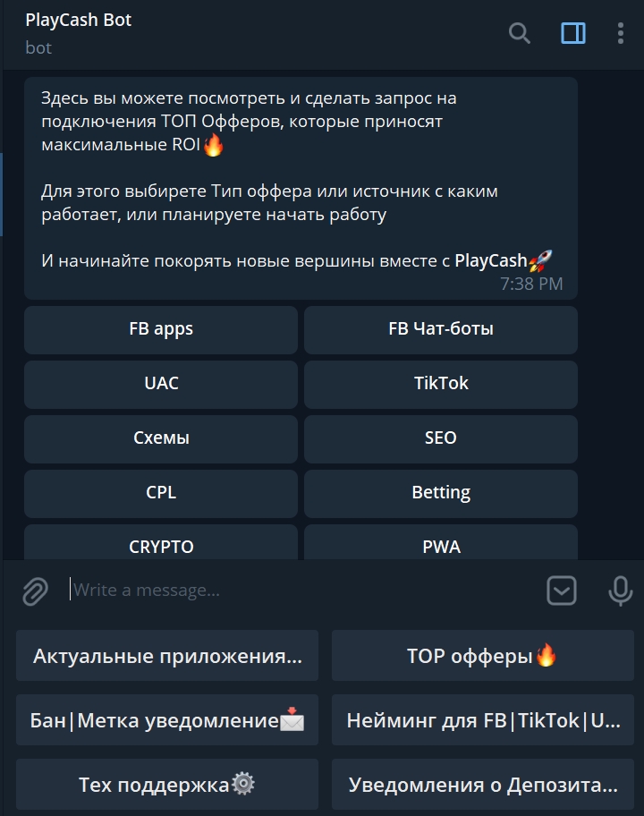This screenshot has height=816, width=644.
Task: Open Актуальные приложения keyboard button
Action: [x=167, y=656]
